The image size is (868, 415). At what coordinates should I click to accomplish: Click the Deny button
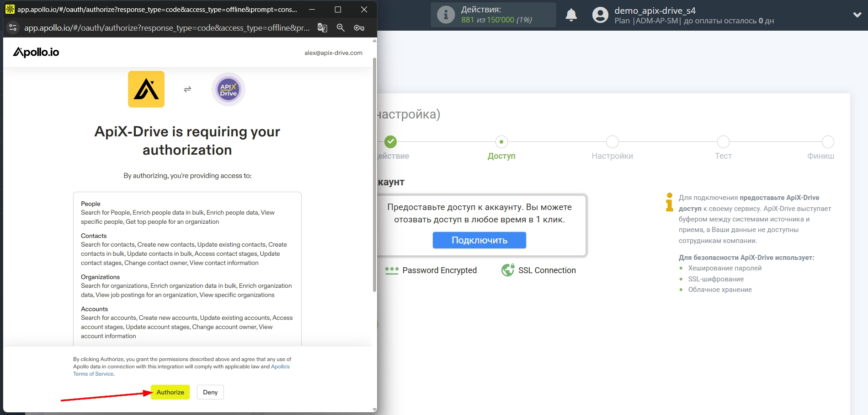tap(210, 392)
